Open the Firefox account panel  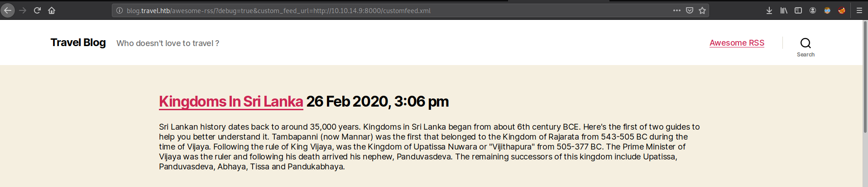[813, 10]
